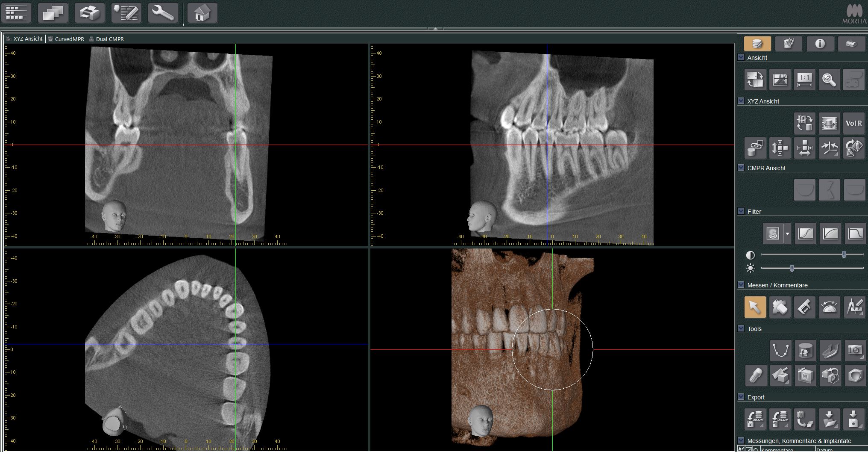Click the wrench settings icon
The image size is (868, 452).
coord(163,13)
